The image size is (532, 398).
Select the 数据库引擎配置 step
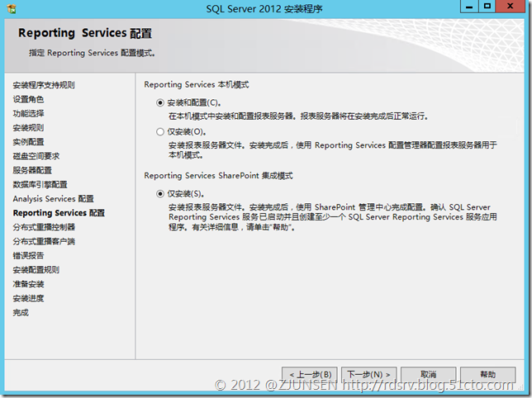[40, 184]
